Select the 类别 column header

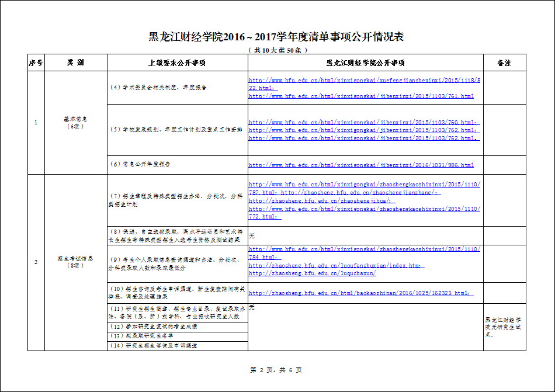[75, 63]
